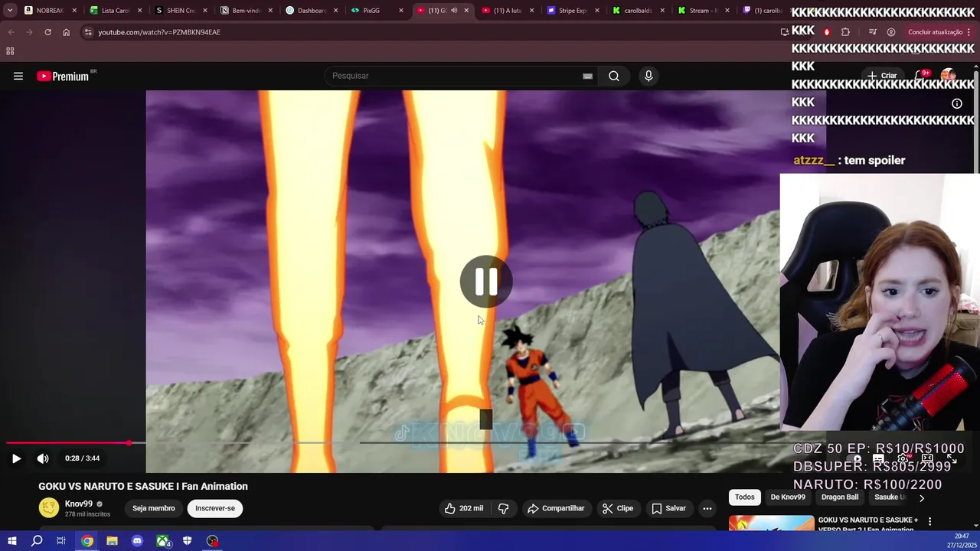Click the Criar create button
Screen dimensions: 980x551
click(x=882, y=76)
